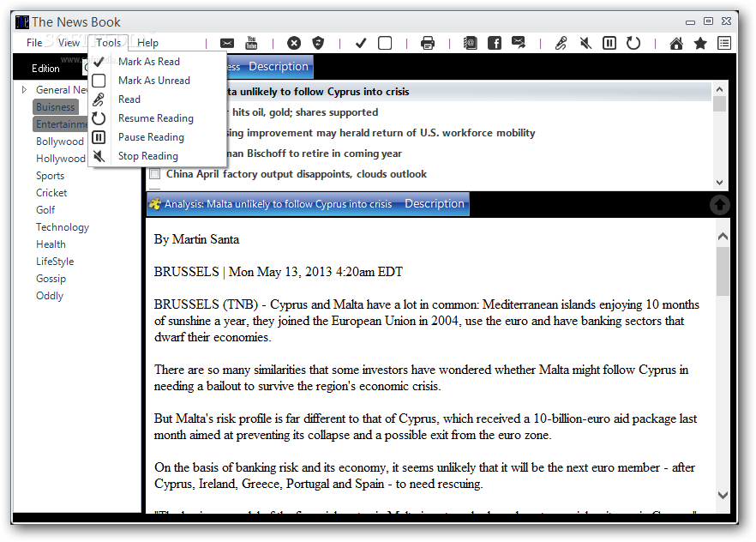
Task: Select Resume Reading in Tools menu
Action: pos(156,118)
